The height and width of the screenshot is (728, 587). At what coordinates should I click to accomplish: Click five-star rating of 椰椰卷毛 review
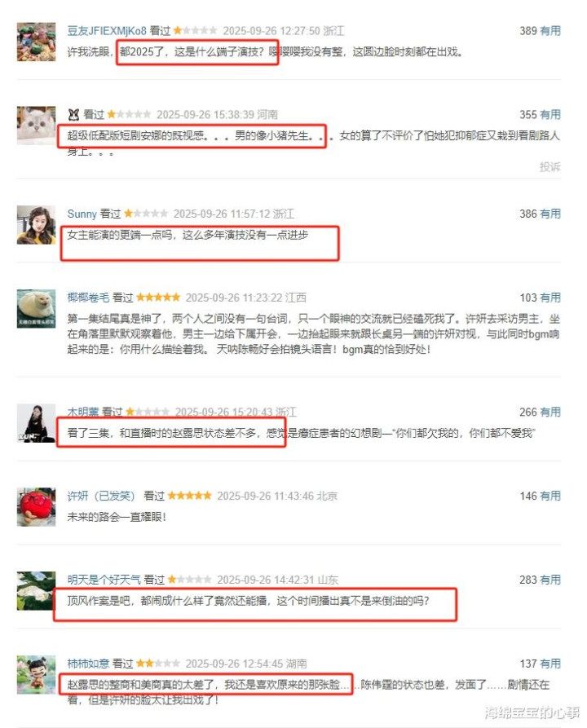coord(158,297)
